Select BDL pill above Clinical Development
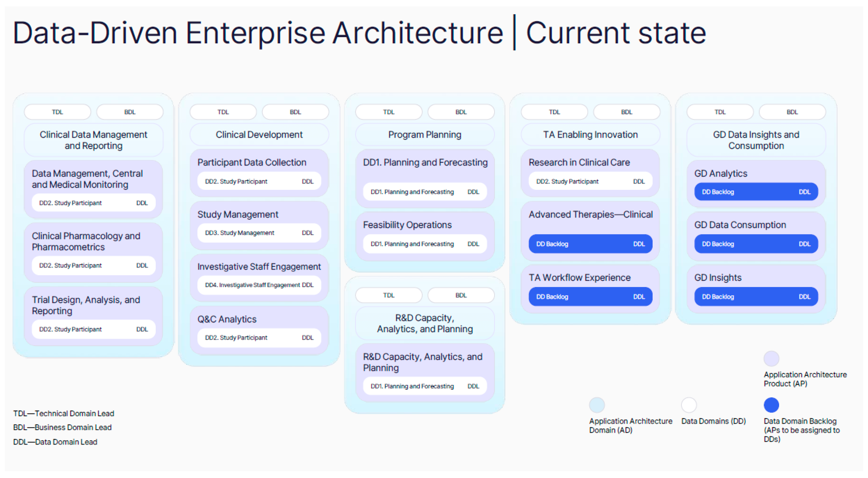Image resolution: width=868 pixels, height=478 pixels. 295,112
